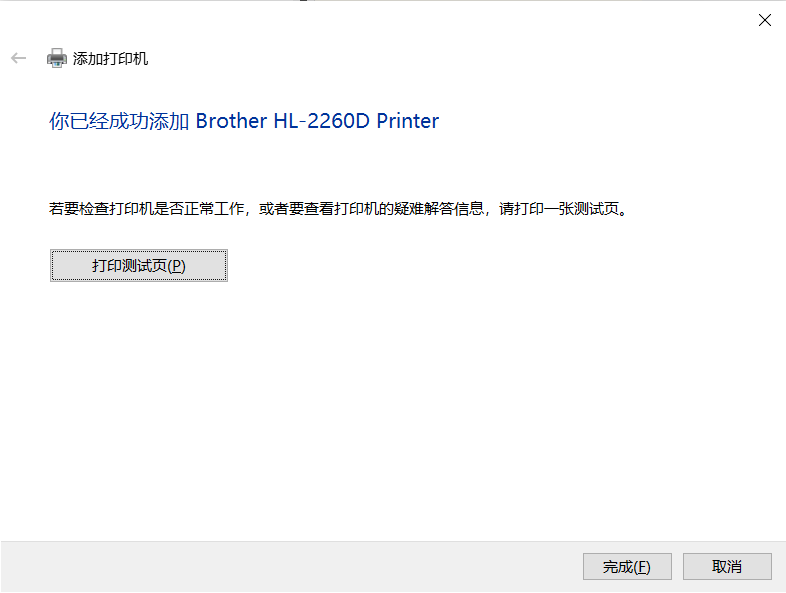Cancel the wizard using 取消

point(727,566)
